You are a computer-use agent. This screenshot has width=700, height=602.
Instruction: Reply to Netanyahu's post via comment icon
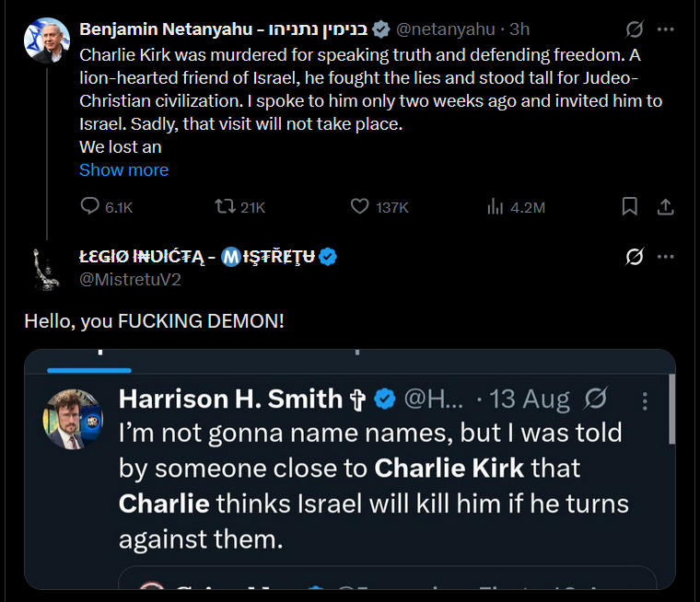click(90, 207)
